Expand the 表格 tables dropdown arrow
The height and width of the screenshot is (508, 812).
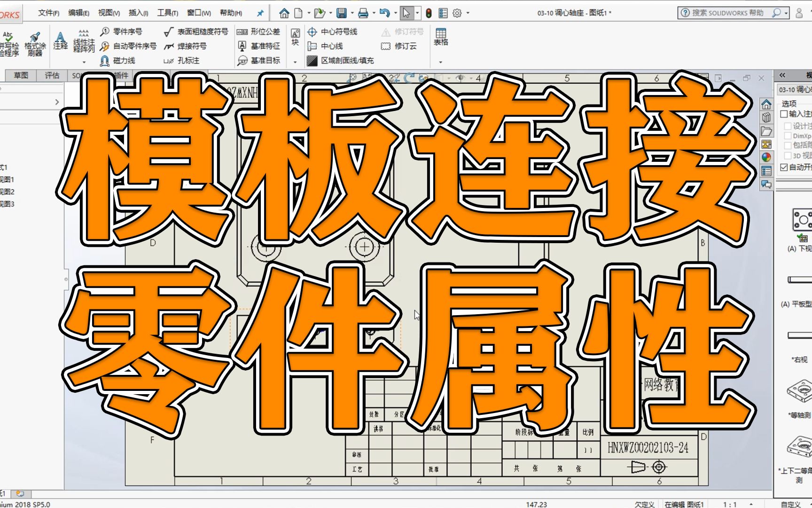tap(440, 62)
